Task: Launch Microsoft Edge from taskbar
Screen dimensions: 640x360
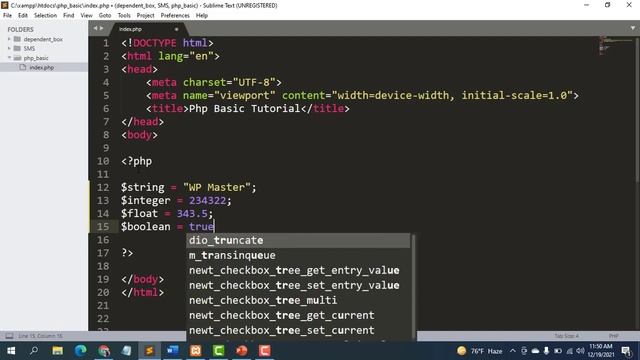Action: pyautogui.click(x=80, y=351)
